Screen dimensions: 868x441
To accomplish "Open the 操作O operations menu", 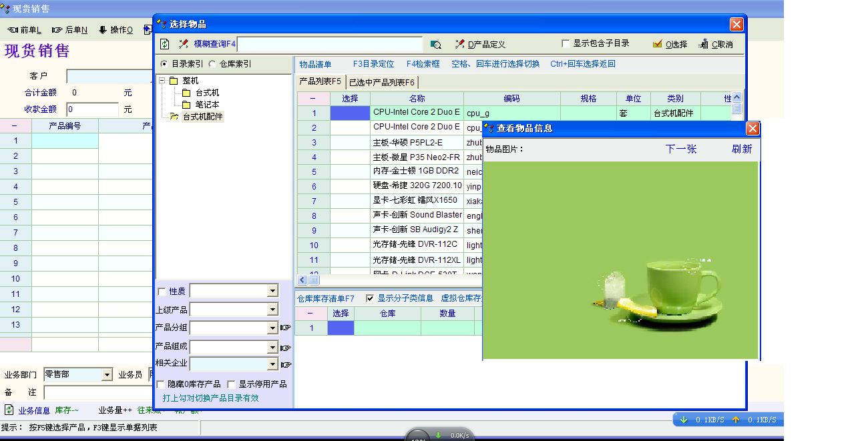I will [x=116, y=30].
